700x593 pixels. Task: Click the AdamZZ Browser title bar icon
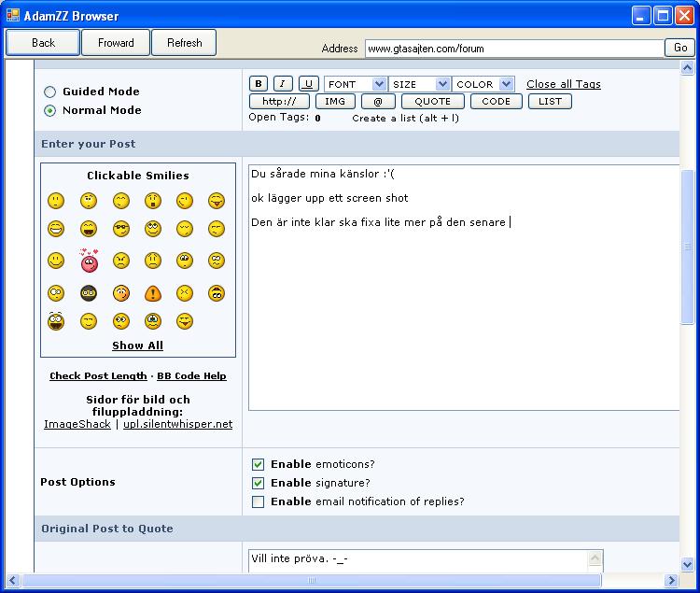tap(13, 16)
